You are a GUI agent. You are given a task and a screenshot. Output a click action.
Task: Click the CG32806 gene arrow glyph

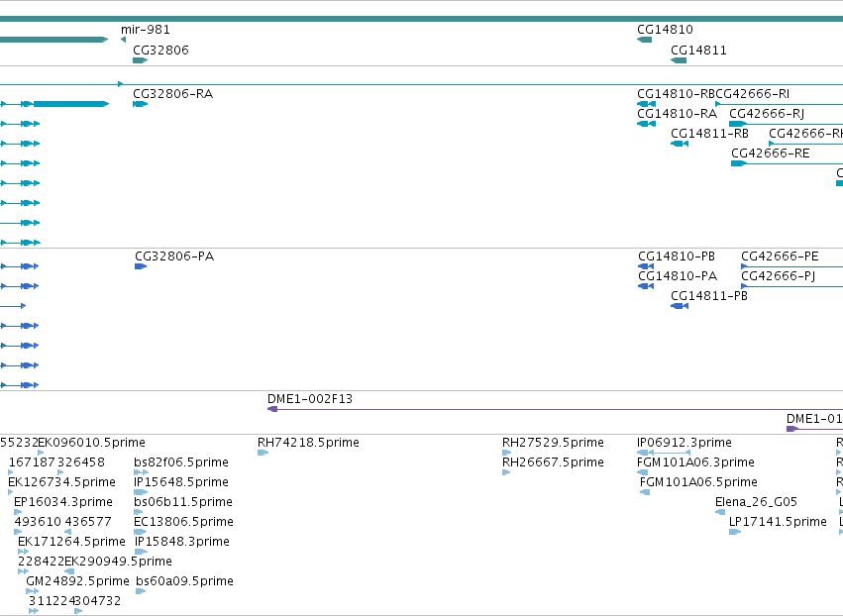tap(140, 60)
